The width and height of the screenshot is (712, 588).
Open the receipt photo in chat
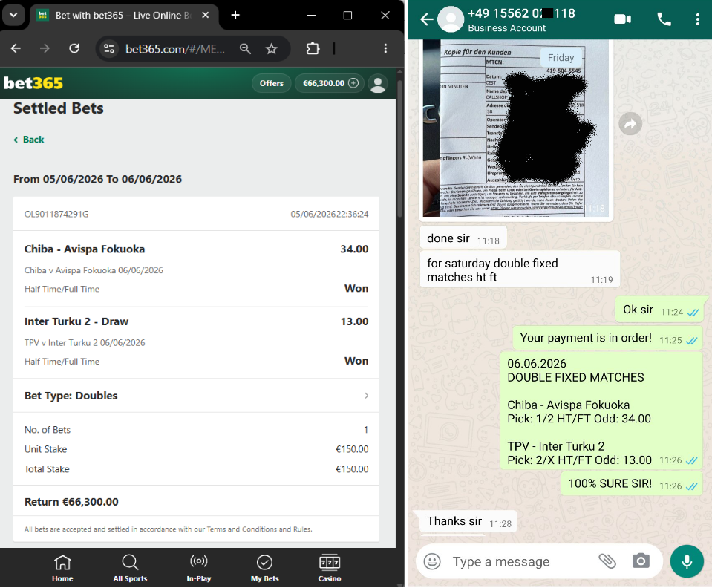pyautogui.click(x=515, y=128)
